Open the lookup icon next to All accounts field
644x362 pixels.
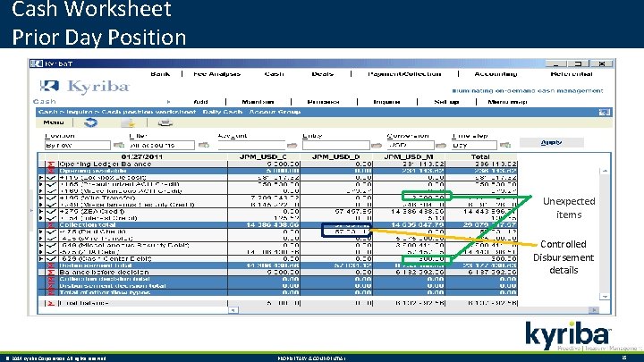click(x=204, y=145)
